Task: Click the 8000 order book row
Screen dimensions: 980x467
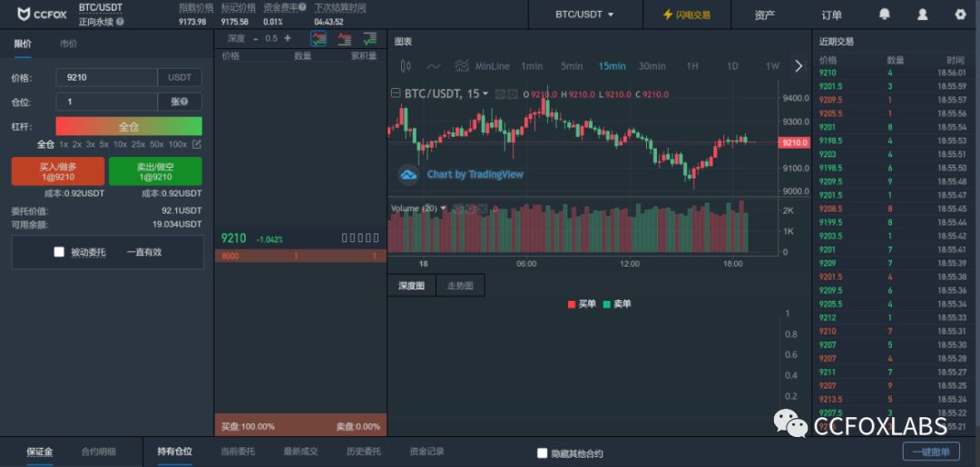Action: coord(300,256)
